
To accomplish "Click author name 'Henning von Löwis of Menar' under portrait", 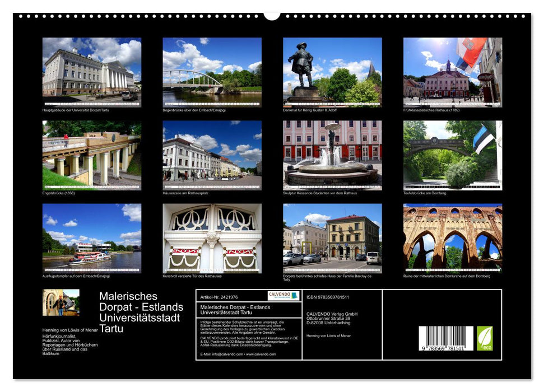I will click(70, 330).
